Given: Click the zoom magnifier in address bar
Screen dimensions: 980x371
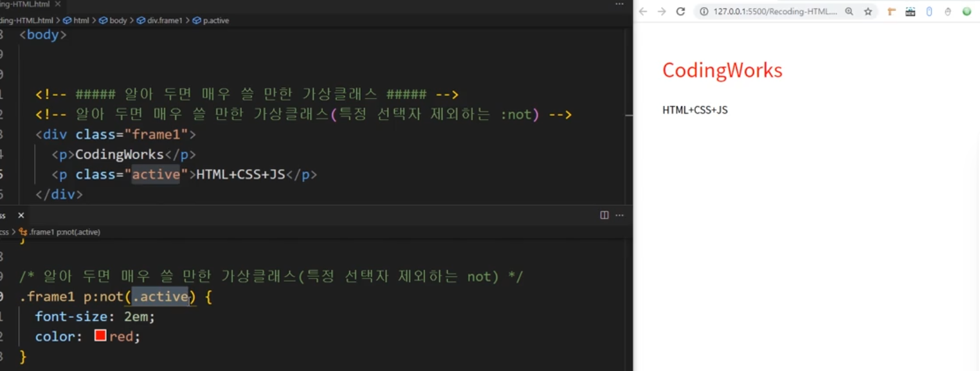Looking at the screenshot, I should tap(849, 12).
